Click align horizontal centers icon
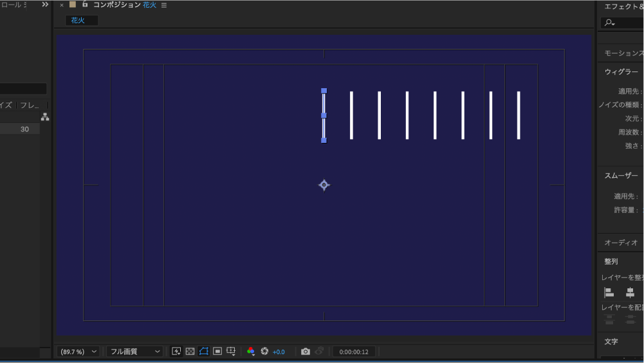 tap(630, 293)
